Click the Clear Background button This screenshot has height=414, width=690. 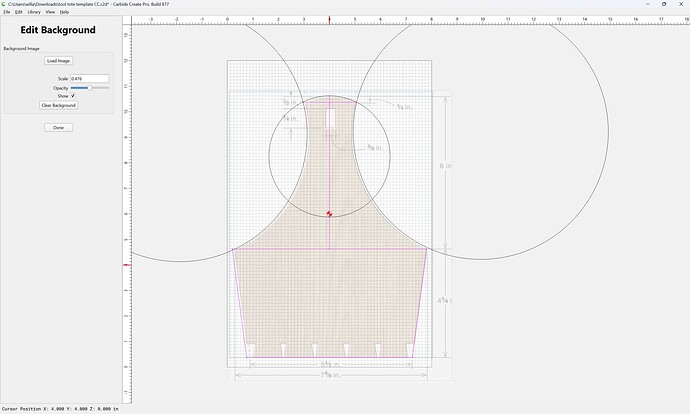coord(59,105)
